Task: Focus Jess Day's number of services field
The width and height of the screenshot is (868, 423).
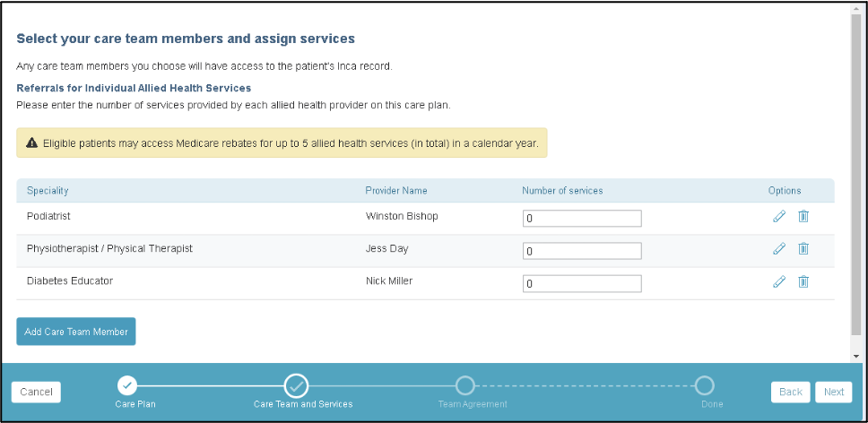Action: point(582,251)
